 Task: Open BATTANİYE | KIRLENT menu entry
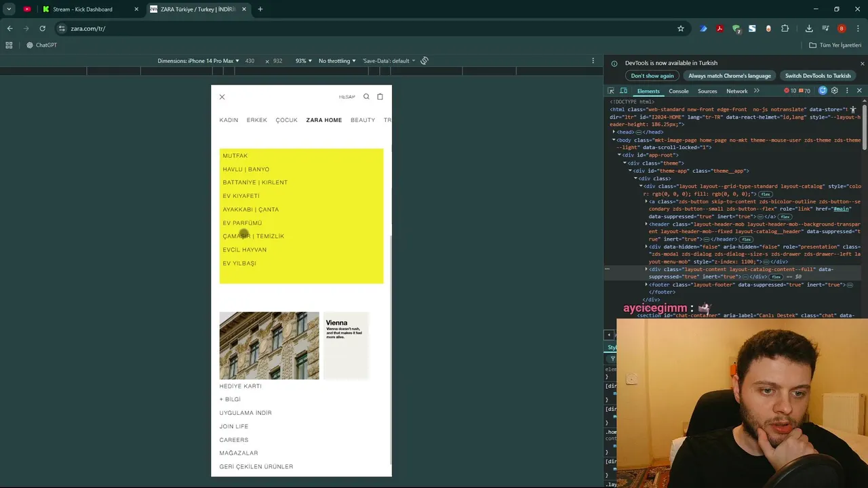255,182
